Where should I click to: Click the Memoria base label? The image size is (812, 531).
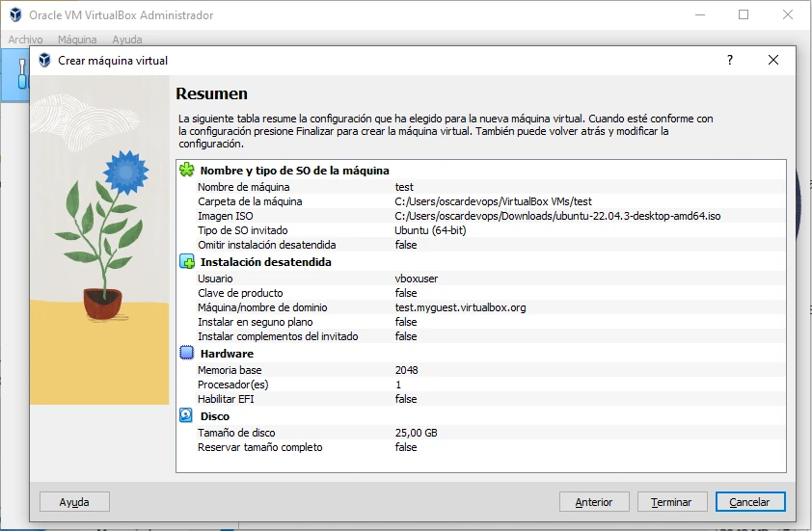pyautogui.click(x=230, y=370)
